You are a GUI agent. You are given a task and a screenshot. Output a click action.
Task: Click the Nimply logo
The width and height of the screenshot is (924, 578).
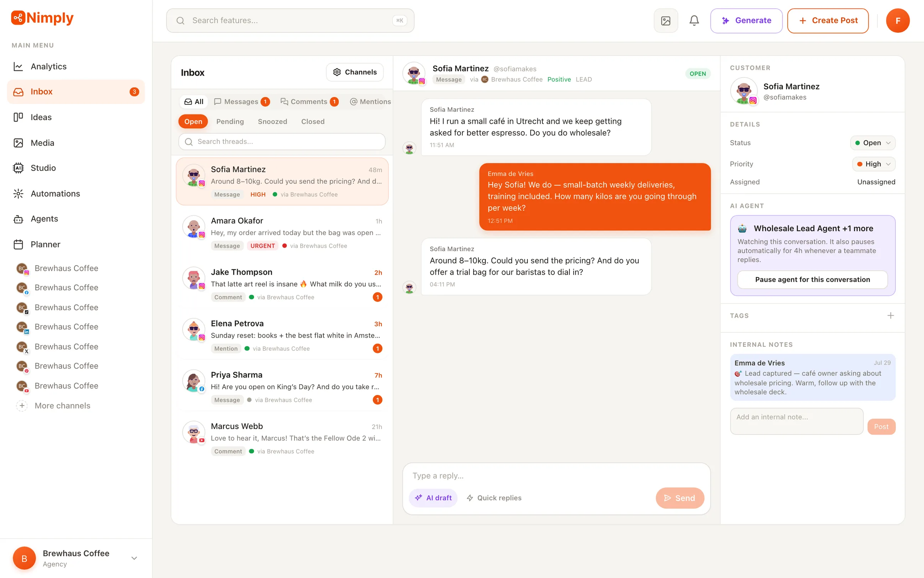pyautogui.click(x=42, y=18)
